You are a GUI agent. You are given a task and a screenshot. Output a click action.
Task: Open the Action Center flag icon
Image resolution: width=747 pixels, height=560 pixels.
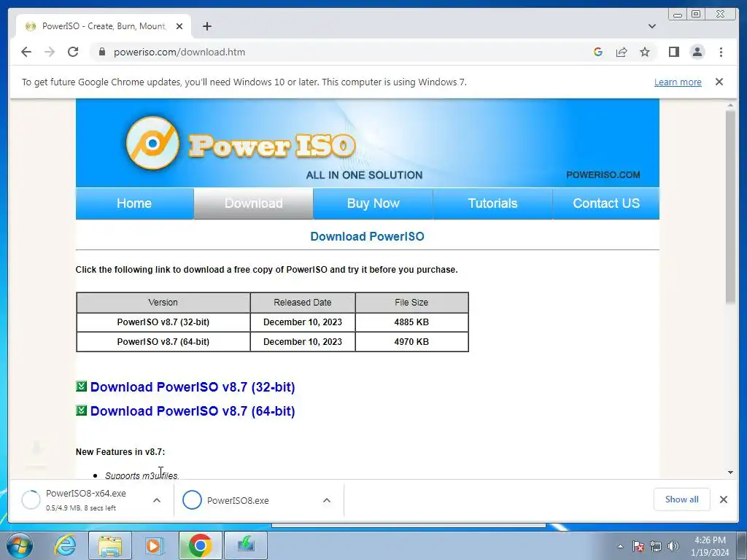click(x=638, y=546)
